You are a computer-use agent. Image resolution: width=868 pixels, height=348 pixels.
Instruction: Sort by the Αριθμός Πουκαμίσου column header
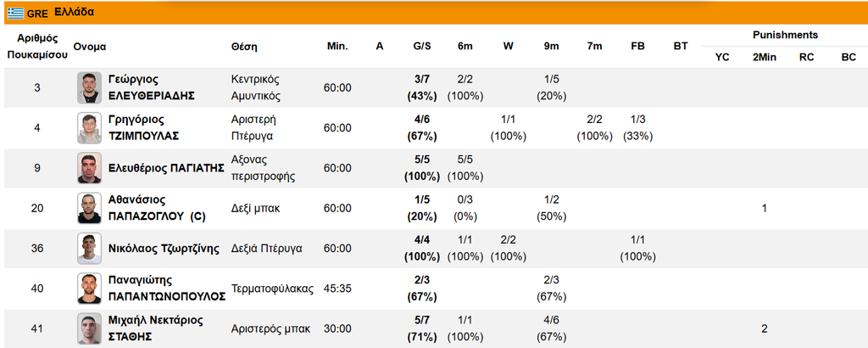click(x=37, y=47)
